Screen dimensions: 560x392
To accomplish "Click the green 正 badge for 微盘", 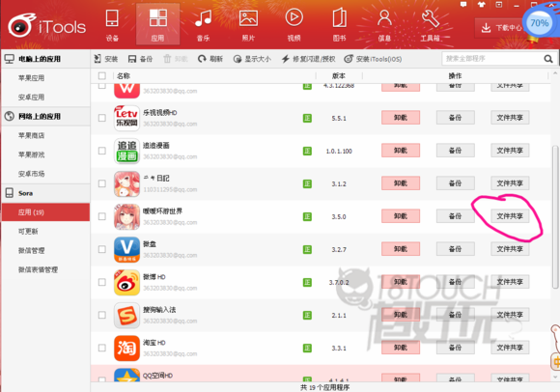I will 307,249.
